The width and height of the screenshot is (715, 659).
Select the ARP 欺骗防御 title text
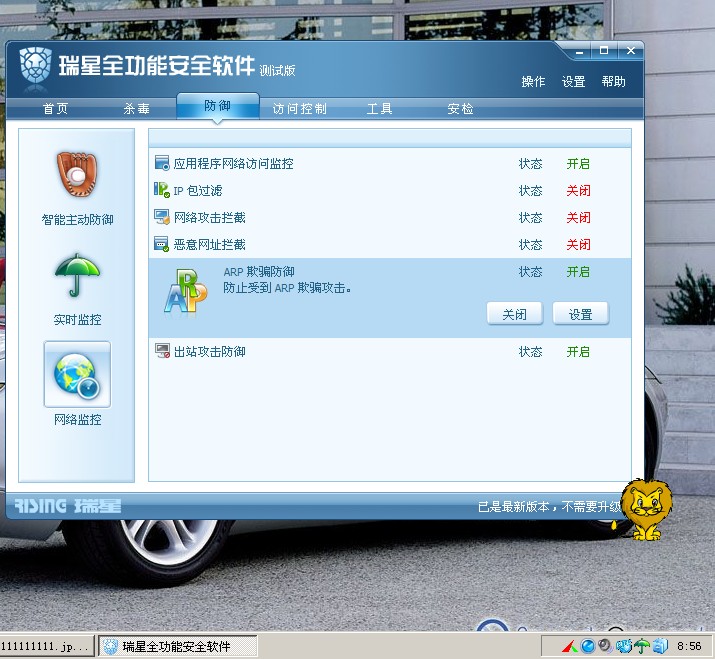[259, 272]
